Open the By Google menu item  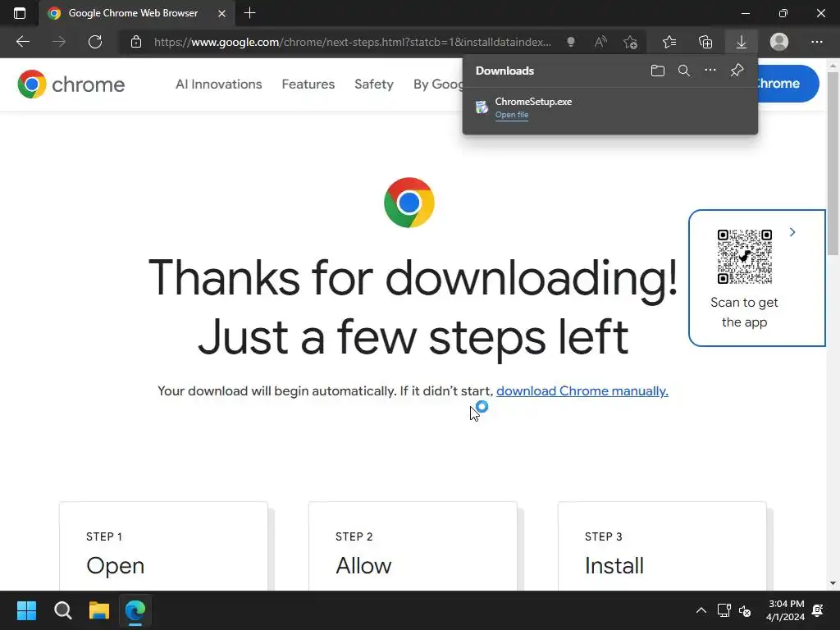(438, 84)
